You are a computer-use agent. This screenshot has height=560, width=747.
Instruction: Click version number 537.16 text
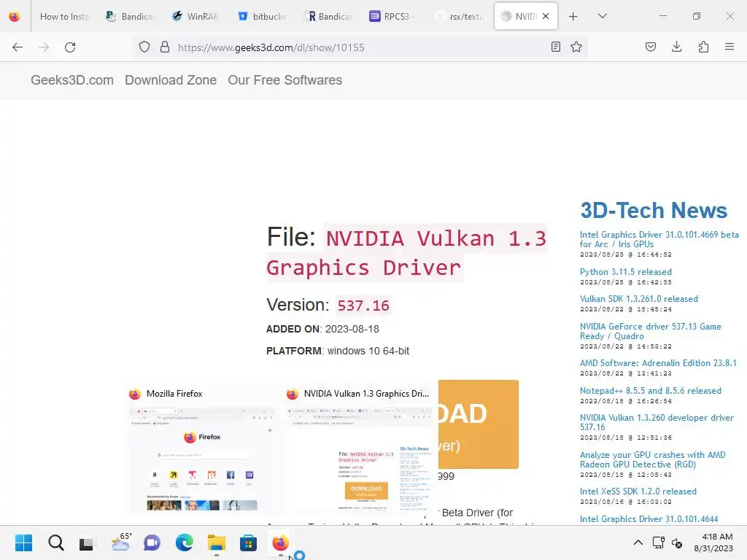(363, 306)
